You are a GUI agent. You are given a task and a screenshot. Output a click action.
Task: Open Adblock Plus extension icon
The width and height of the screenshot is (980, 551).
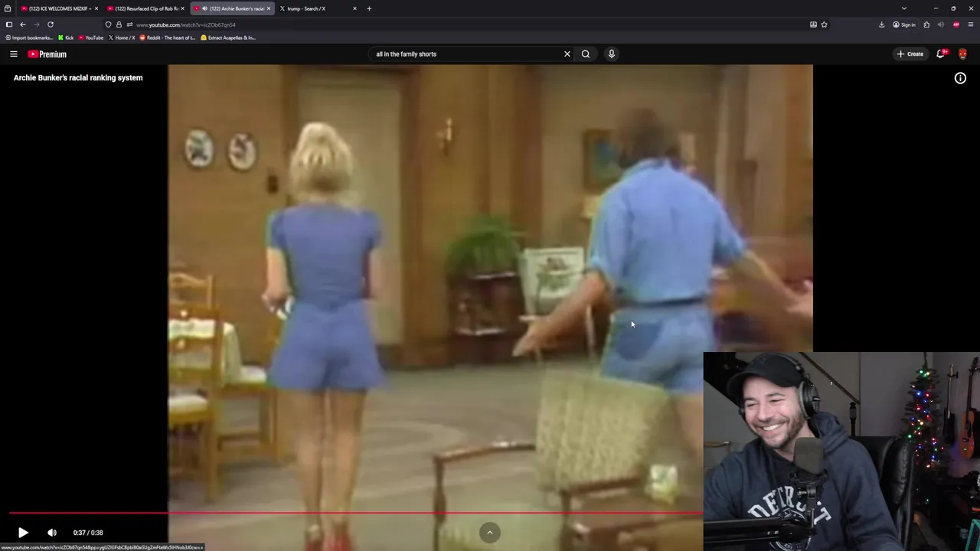[x=956, y=24]
